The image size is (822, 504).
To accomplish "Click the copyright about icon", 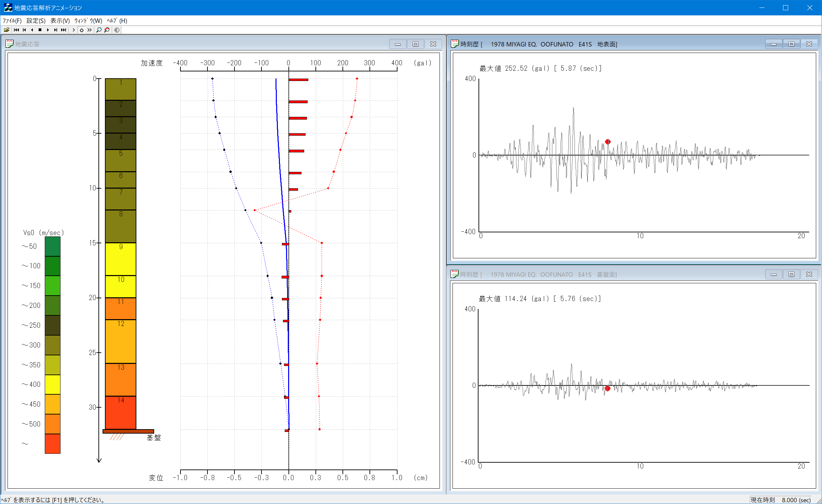I will coord(117,30).
